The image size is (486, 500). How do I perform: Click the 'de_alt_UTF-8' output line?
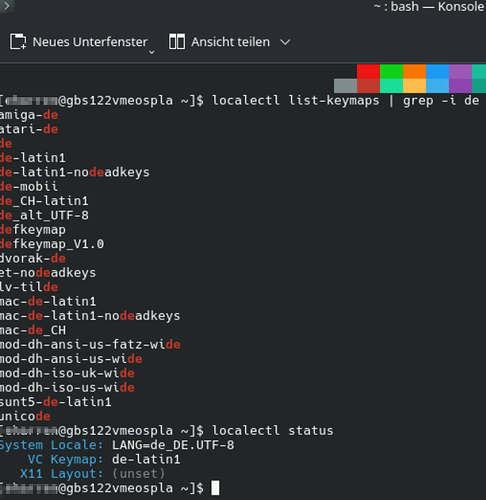pos(44,215)
